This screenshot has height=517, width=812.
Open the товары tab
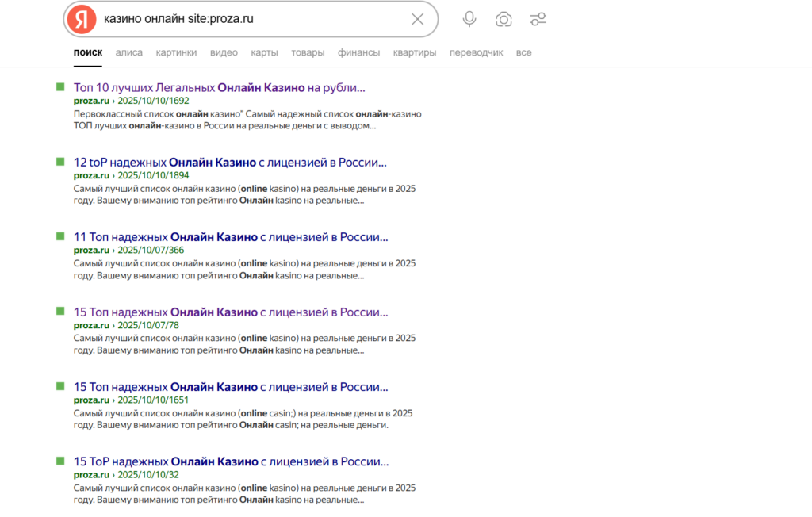[308, 52]
